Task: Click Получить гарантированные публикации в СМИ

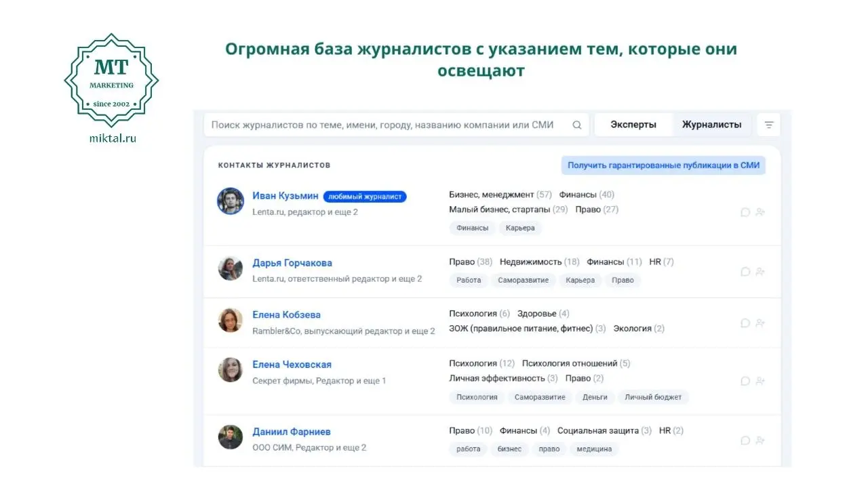Action: point(663,165)
